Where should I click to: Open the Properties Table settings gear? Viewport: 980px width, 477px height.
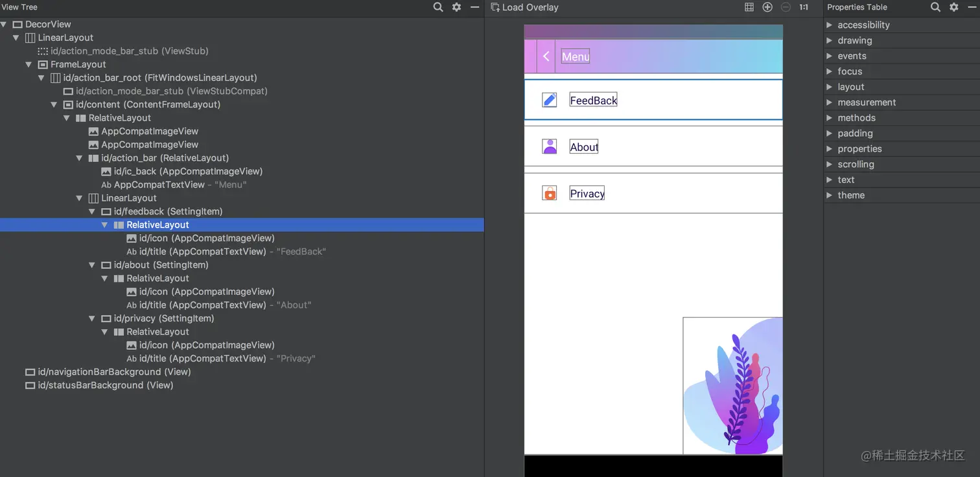click(x=953, y=7)
